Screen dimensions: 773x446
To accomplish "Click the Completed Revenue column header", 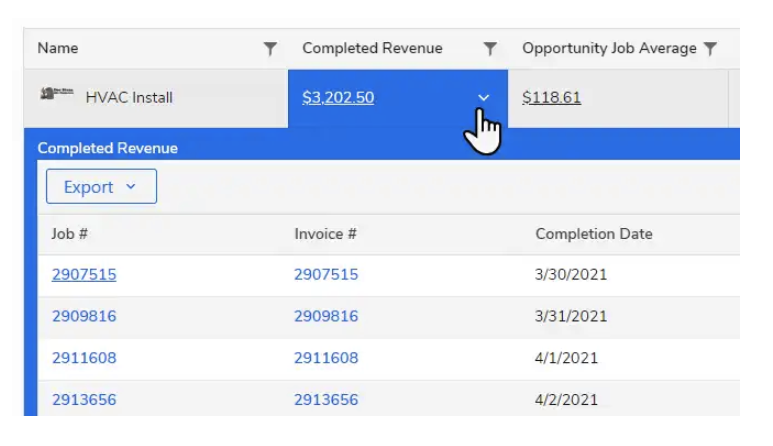I will pyautogui.click(x=372, y=48).
